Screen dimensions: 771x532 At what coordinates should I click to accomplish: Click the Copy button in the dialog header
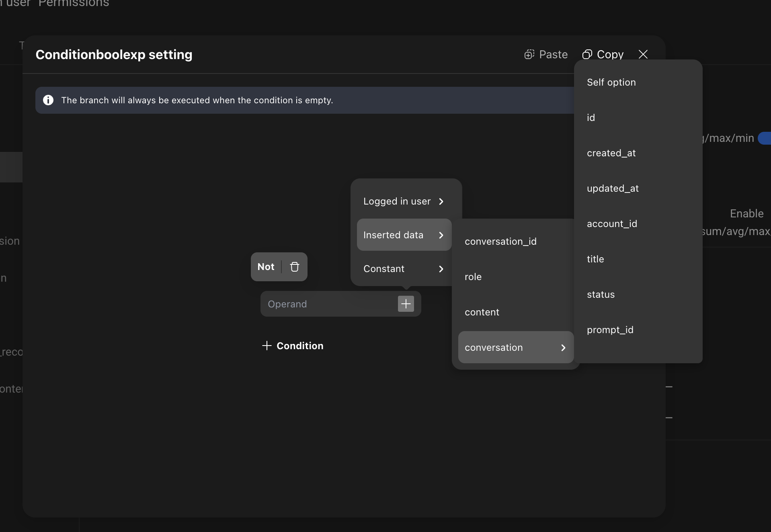click(603, 54)
